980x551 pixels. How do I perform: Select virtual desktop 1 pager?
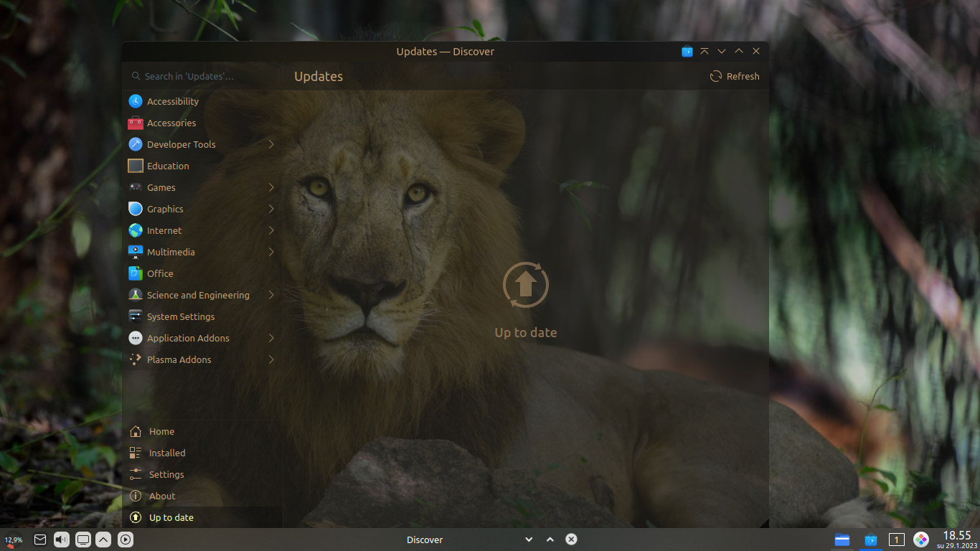(x=896, y=540)
